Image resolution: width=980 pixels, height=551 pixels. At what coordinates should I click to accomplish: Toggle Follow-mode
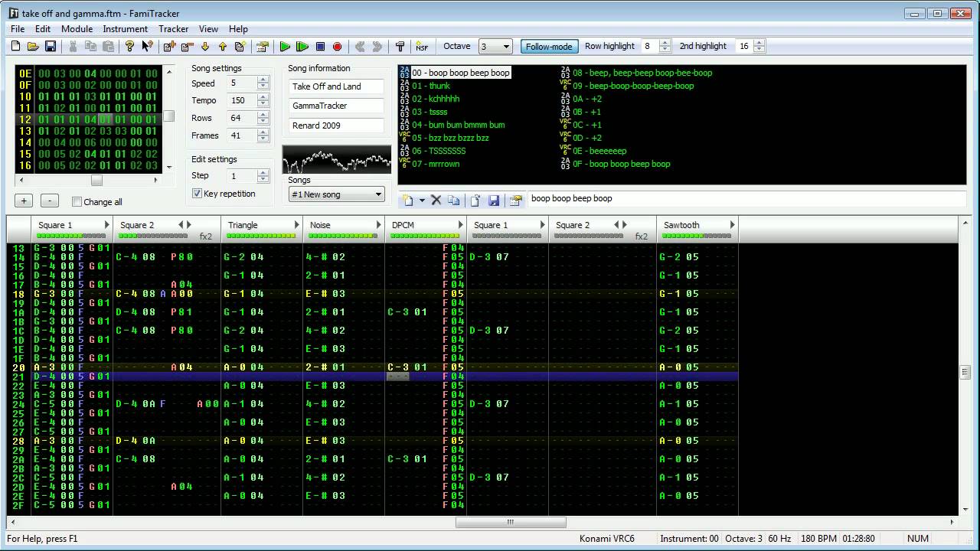[549, 46]
